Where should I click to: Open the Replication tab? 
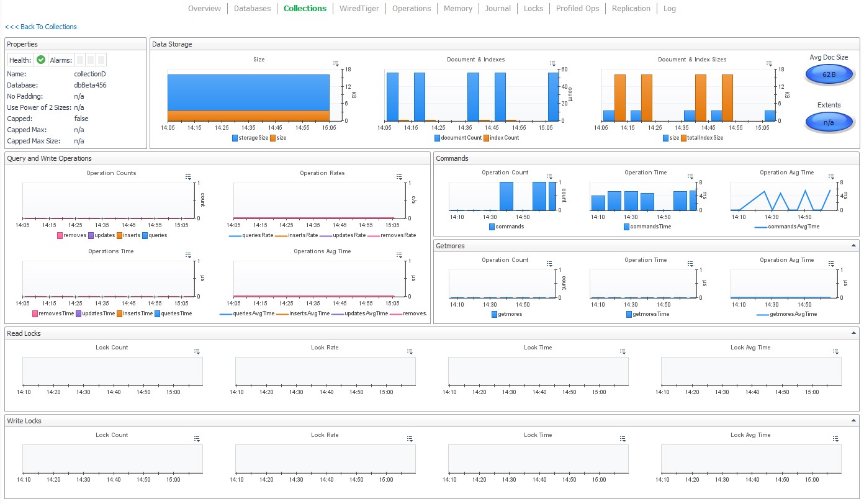pos(631,8)
